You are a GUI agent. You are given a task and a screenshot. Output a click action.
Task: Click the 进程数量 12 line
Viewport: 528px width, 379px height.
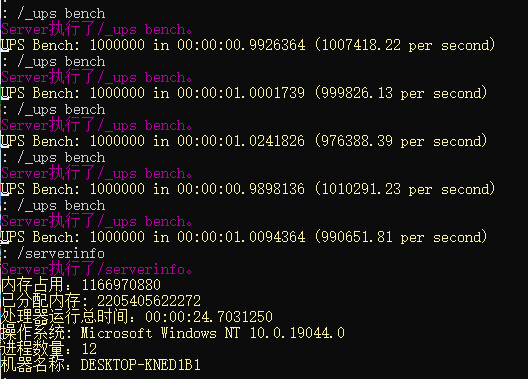49,349
